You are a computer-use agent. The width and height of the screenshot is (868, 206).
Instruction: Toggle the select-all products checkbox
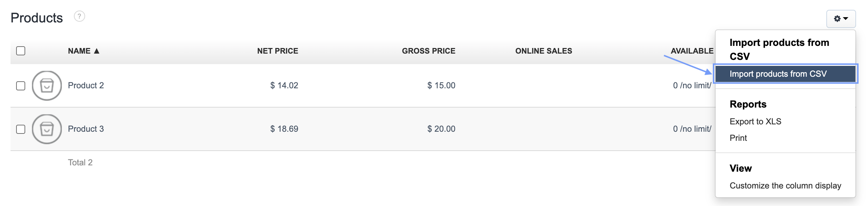tap(21, 51)
